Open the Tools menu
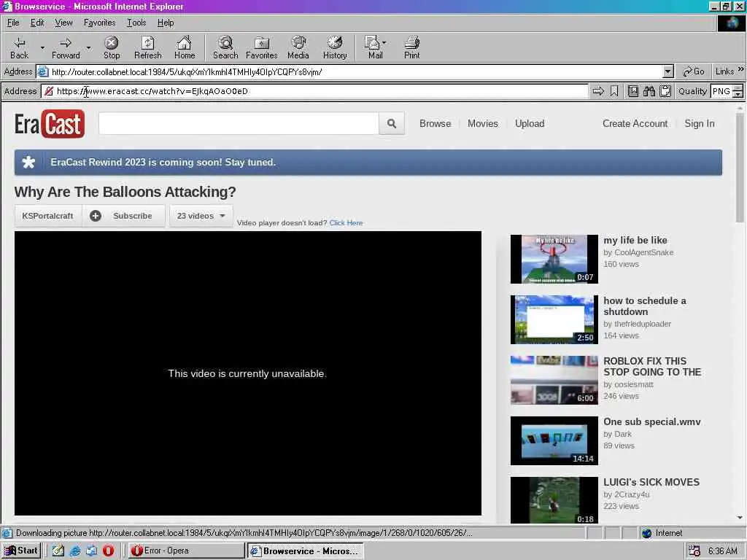The width and height of the screenshot is (747, 560). pos(136,23)
